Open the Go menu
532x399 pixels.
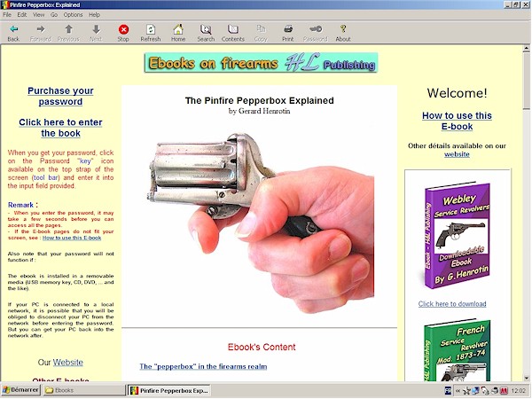pyautogui.click(x=52, y=15)
